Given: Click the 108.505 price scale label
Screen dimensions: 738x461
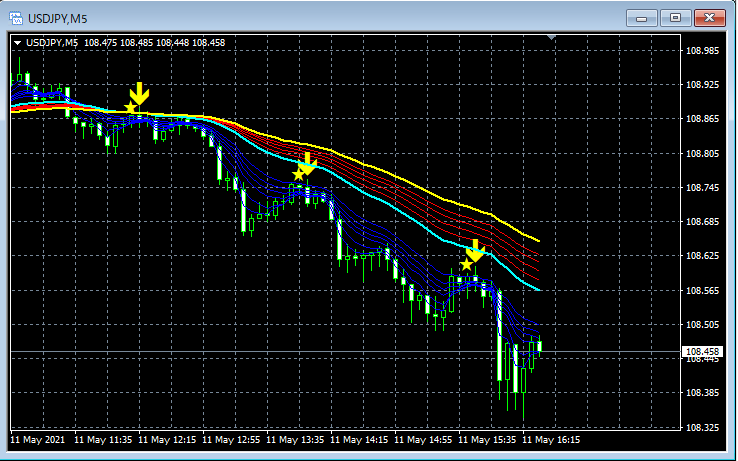Looking at the screenshot, I should point(702,324).
